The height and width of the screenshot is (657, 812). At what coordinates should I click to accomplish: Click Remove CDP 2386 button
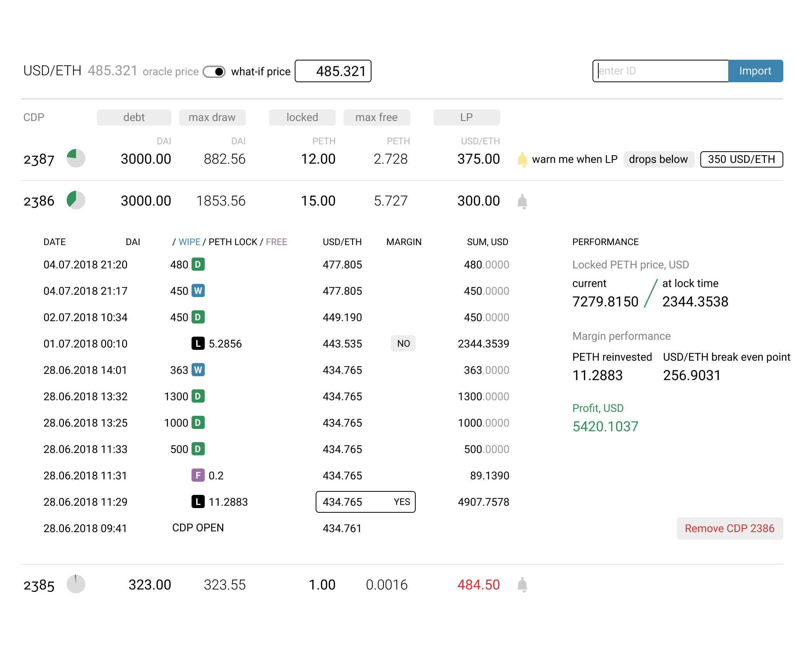(x=729, y=528)
